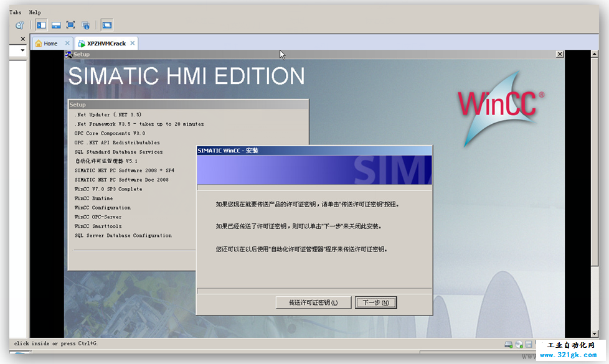Click the Unity mode toolbar icon
The image size is (609, 364).
pyautogui.click(x=86, y=26)
